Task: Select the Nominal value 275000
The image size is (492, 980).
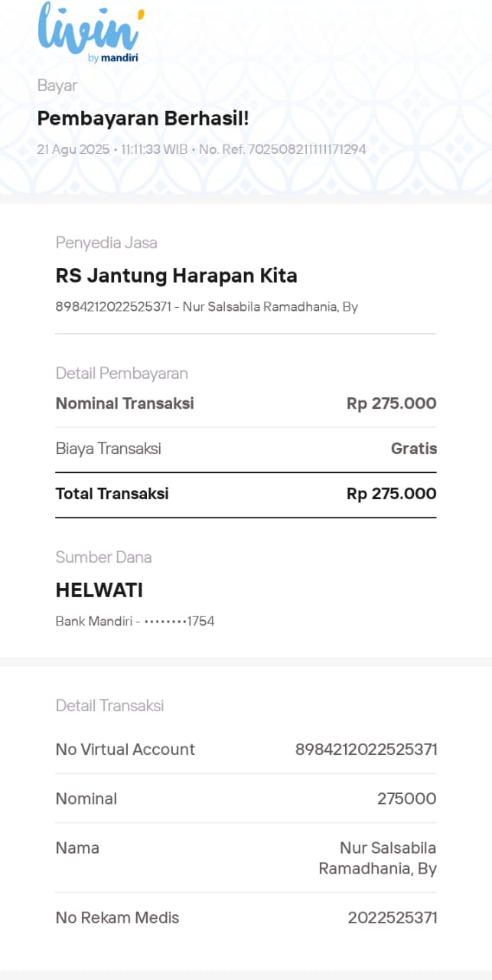Action: click(406, 799)
